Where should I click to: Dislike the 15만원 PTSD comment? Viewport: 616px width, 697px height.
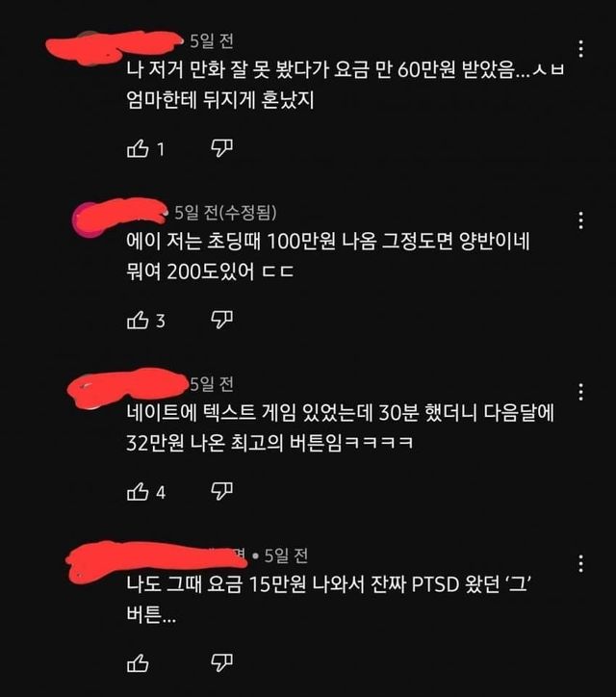221,662
